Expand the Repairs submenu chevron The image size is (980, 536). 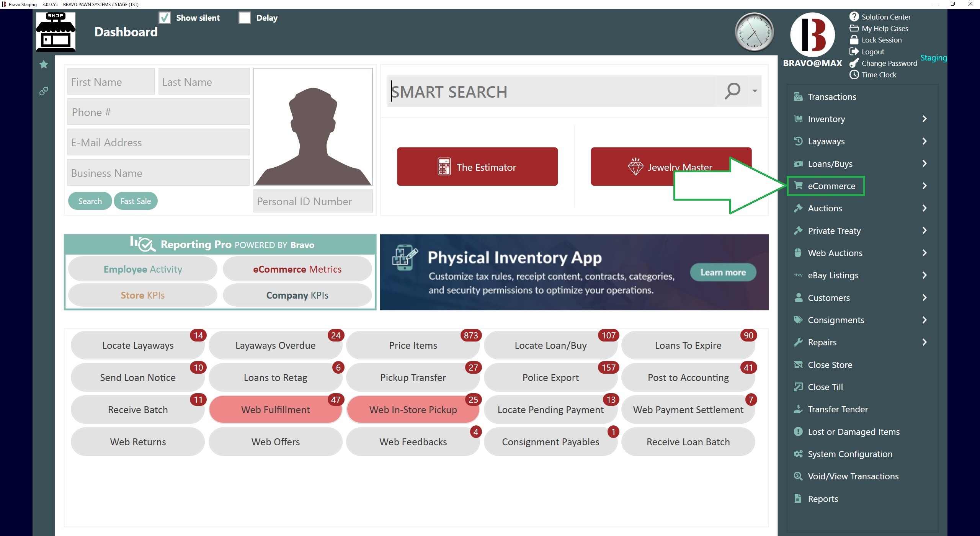(x=924, y=342)
